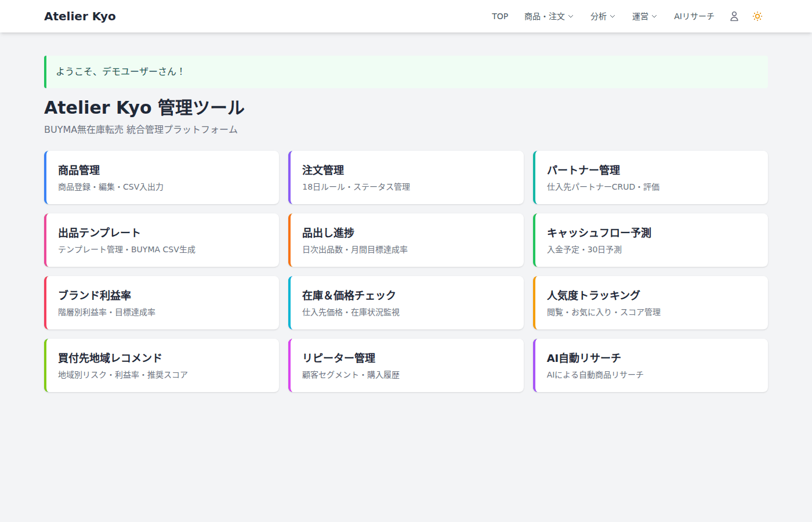The image size is (812, 522).
Task: Open the パートナー管理 card
Action: pos(650,177)
